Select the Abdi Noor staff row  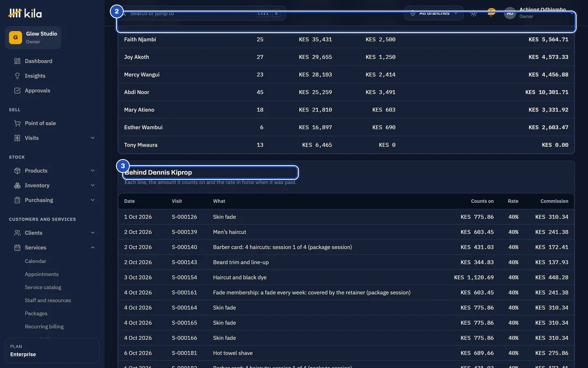346,92
